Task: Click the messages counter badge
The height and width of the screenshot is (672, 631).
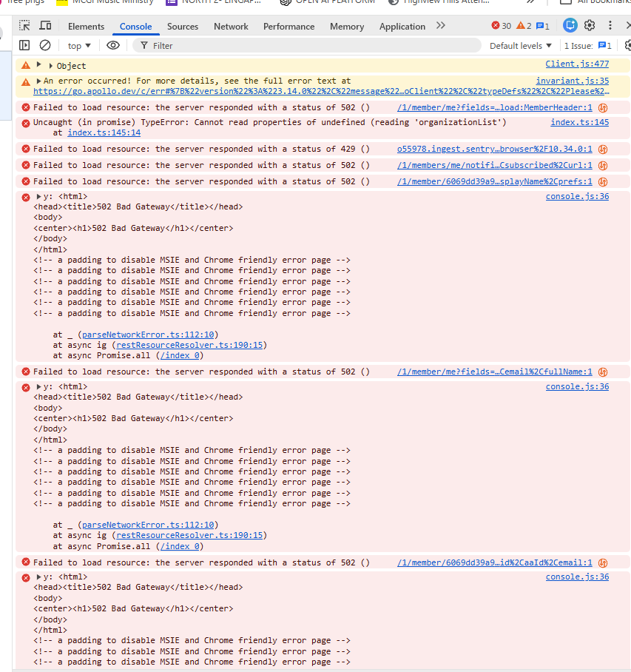Action: point(541,26)
